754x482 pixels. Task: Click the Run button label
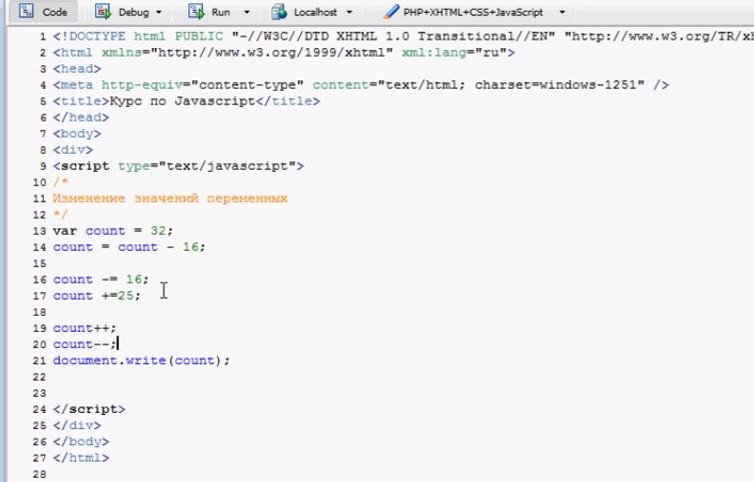coord(221,13)
